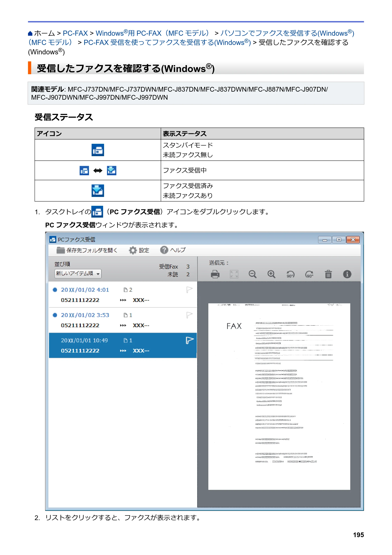Select fax entry dated 20XX/01/01 10:49
This screenshot has height=555, width=392.
(x=123, y=345)
